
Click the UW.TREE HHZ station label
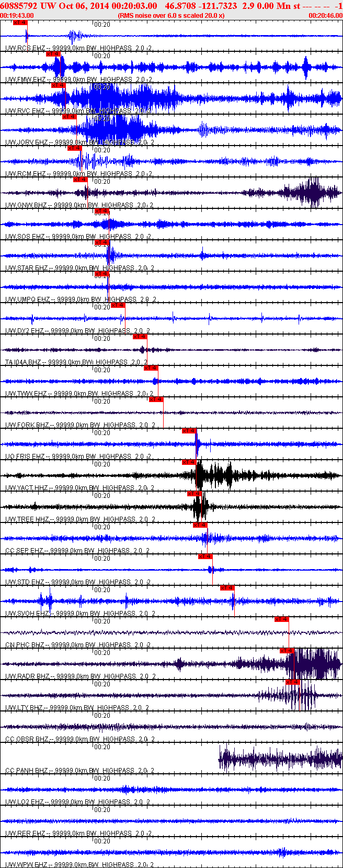27,519
